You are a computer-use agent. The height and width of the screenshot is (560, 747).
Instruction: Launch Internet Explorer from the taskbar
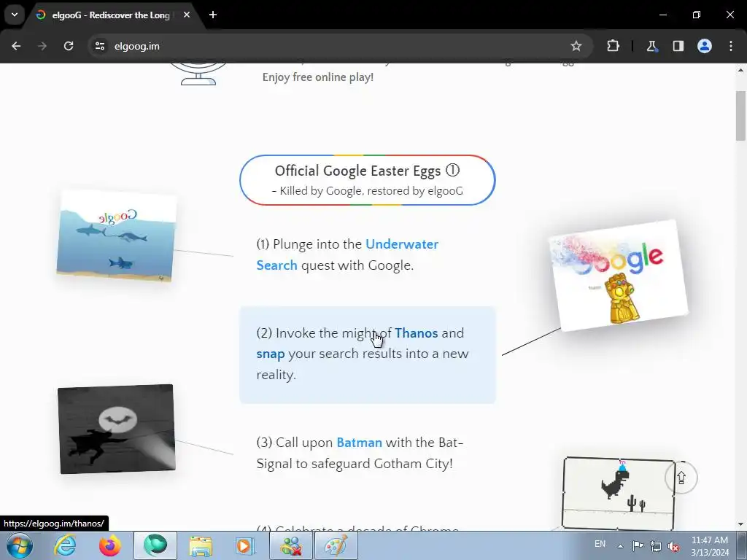(x=65, y=545)
